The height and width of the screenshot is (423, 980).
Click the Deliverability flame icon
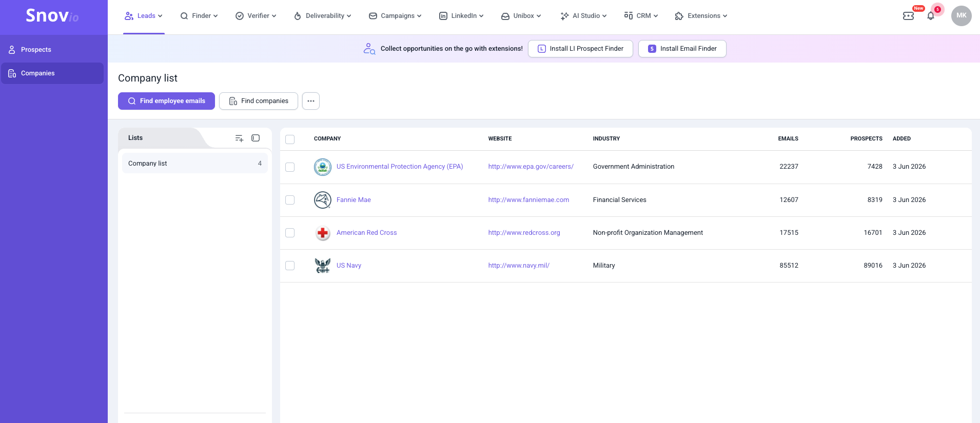pos(298,16)
